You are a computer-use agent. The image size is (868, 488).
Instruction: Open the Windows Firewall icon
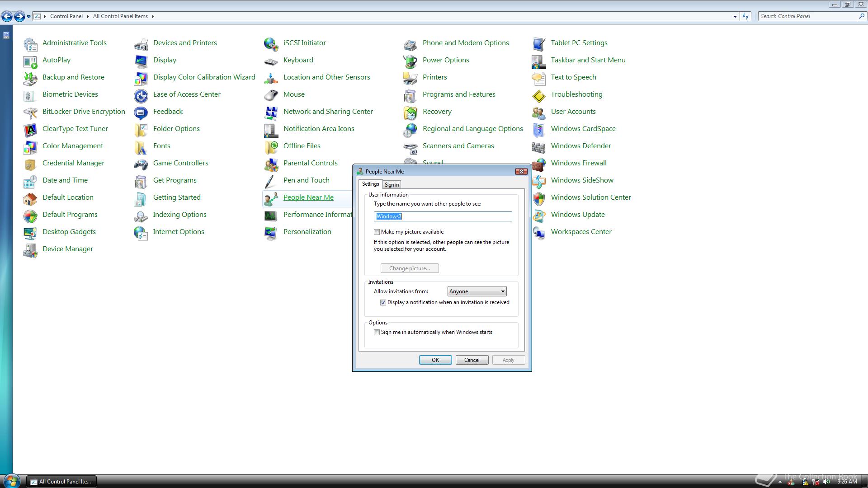(539, 164)
